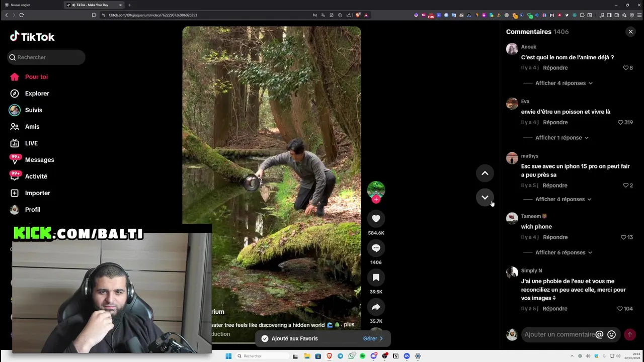Open a new browser tab with plus

[x=129, y=5]
